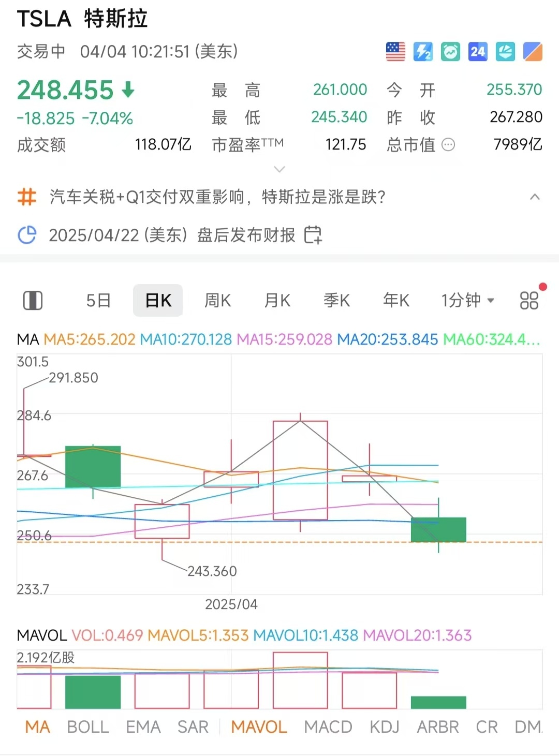The width and height of the screenshot is (559, 756).
Task: Switch chart indicator to BOLL
Action: (x=88, y=727)
